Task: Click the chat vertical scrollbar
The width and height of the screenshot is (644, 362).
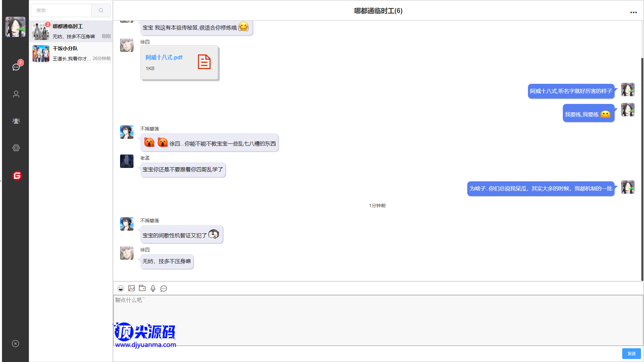Action: 642,168
